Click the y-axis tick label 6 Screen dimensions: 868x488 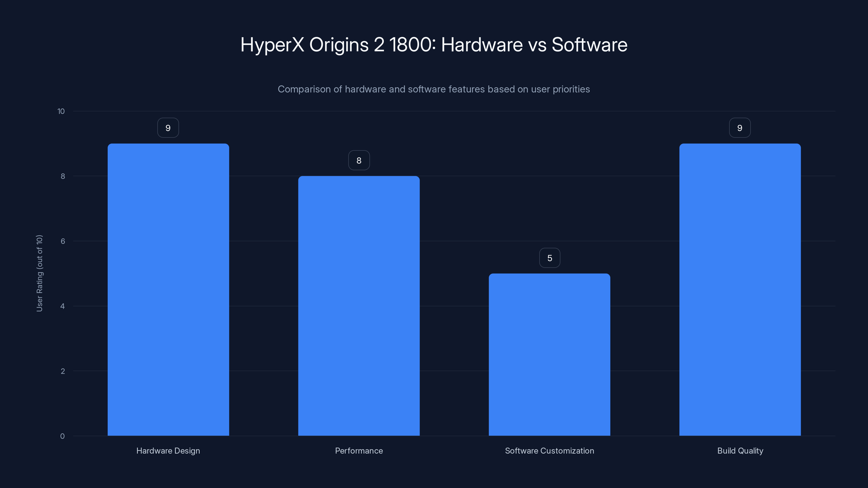pyautogui.click(x=63, y=241)
